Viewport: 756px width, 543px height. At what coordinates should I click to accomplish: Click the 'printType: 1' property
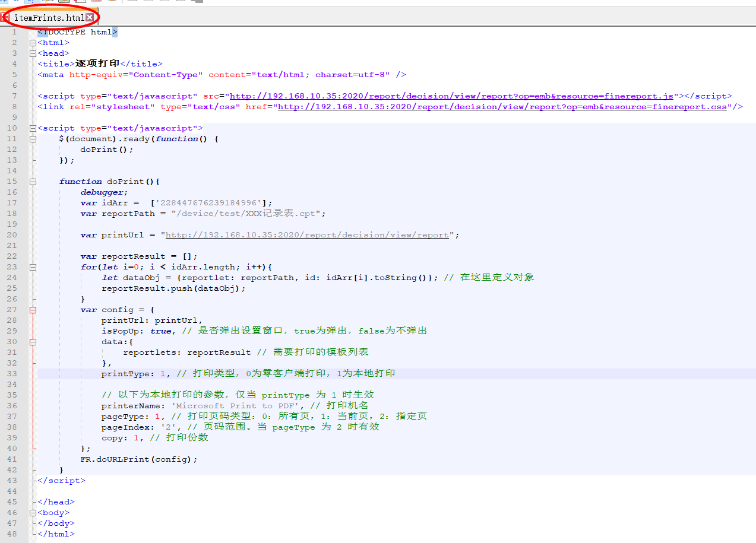[x=134, y=374]
